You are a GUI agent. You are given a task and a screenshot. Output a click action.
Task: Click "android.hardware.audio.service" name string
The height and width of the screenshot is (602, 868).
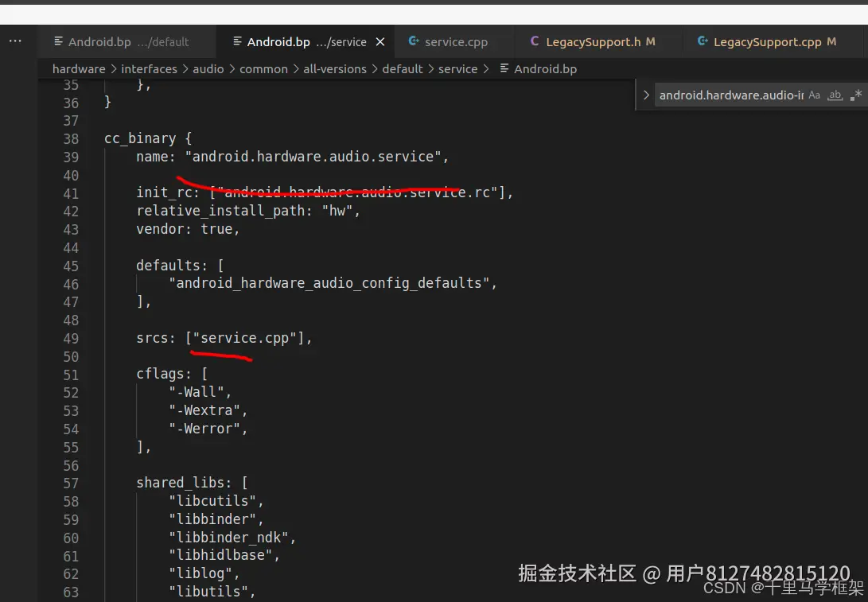313,157
